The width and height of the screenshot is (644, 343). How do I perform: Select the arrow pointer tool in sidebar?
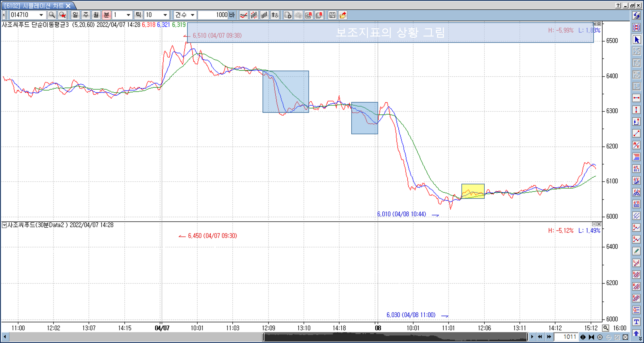(636, 40)
